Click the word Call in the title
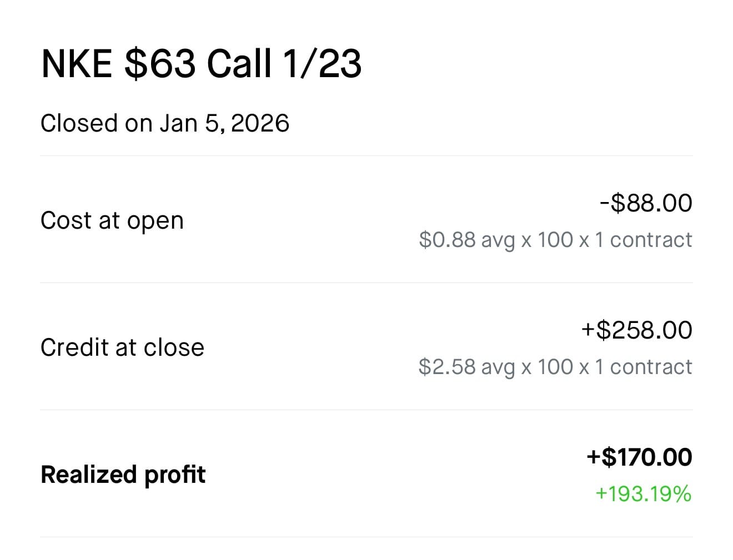Screen dimensions: 733x560 (x=239, y=63)
